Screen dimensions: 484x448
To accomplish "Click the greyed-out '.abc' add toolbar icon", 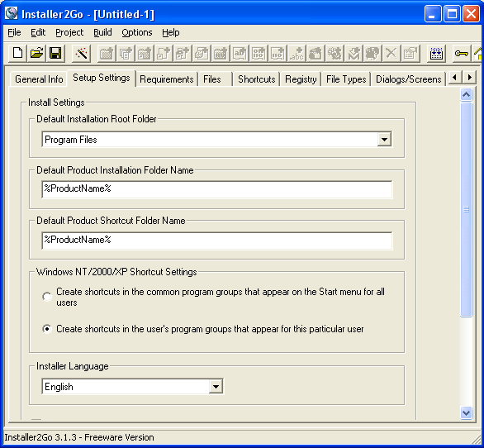I will [297, 53].
